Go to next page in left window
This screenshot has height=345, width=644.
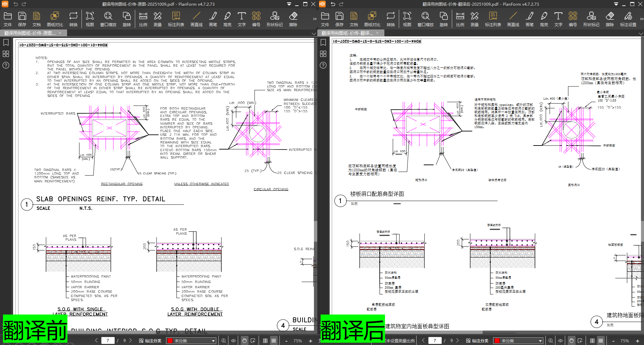pyautogui.click(x=131, y=341)
